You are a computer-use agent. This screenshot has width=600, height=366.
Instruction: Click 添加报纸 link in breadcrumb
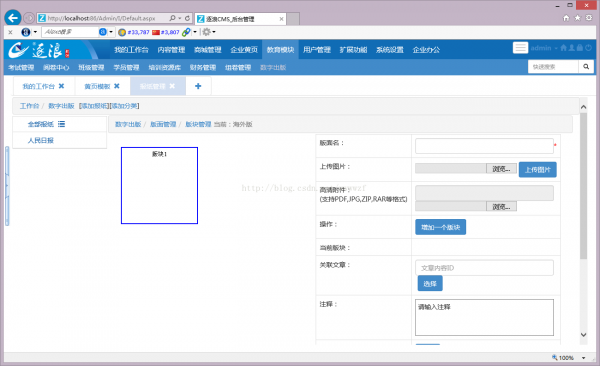tap(94, 106)
